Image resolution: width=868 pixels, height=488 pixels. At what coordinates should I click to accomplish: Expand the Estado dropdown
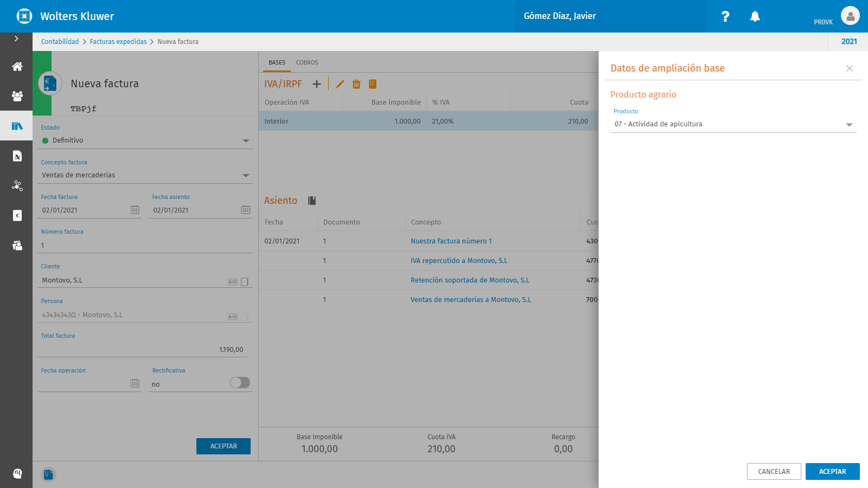[246, 141]
